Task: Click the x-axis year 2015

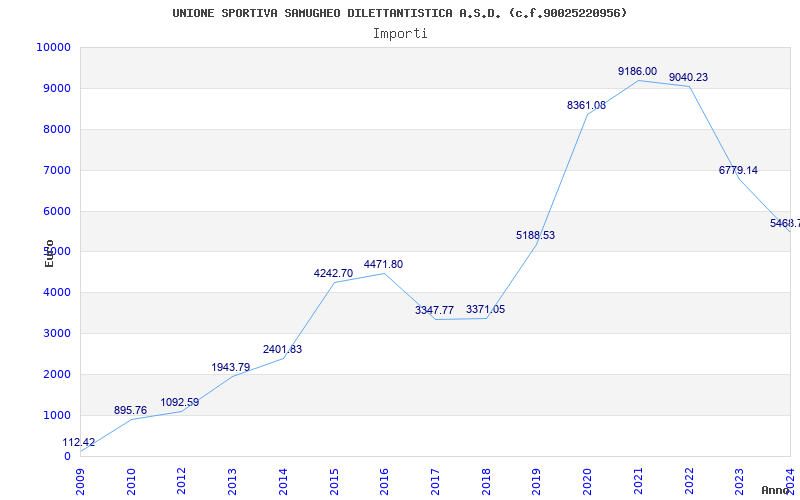Action: click(x=334, y=481)
